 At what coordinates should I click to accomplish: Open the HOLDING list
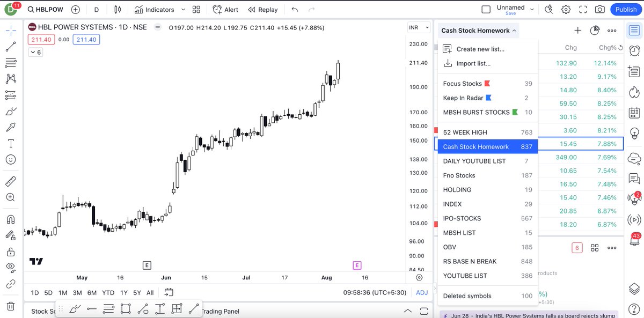pyautogui.click(x=488, y=190)
